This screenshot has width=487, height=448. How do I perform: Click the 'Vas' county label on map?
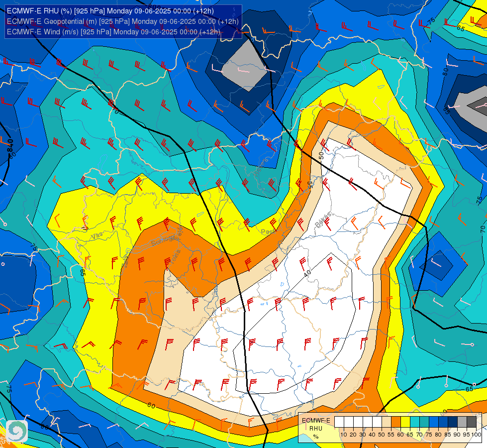pyautogui.click(x=97, y=236)
